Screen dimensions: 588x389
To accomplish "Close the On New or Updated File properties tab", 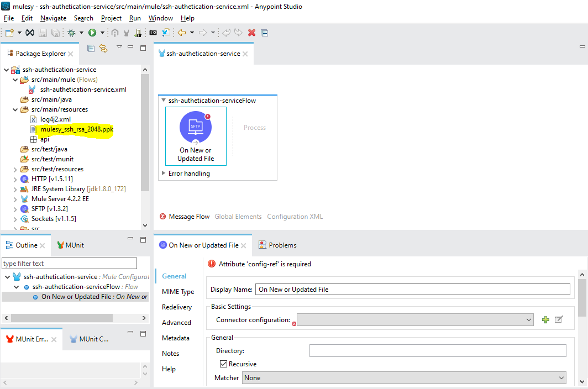I will coord(244,246).
